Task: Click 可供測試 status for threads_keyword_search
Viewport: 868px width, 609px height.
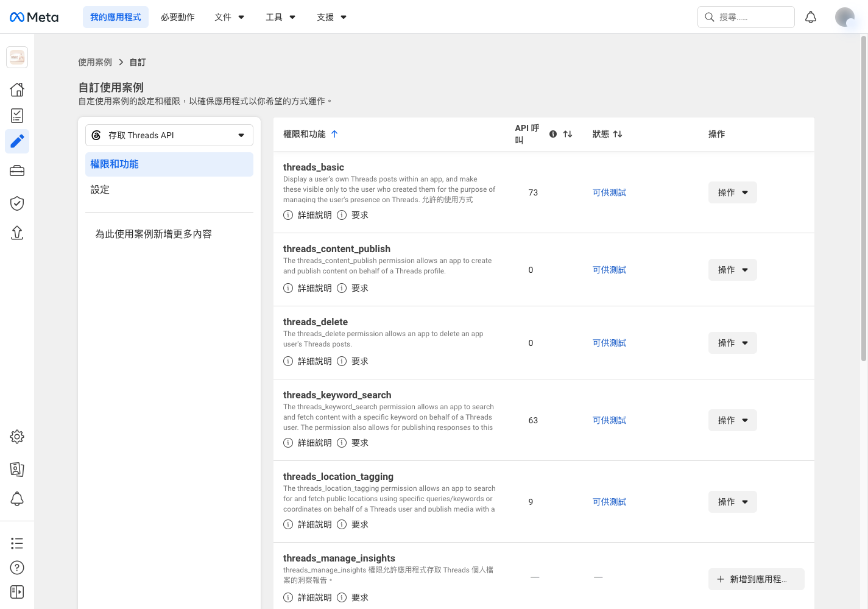Action: click(609, 420)
